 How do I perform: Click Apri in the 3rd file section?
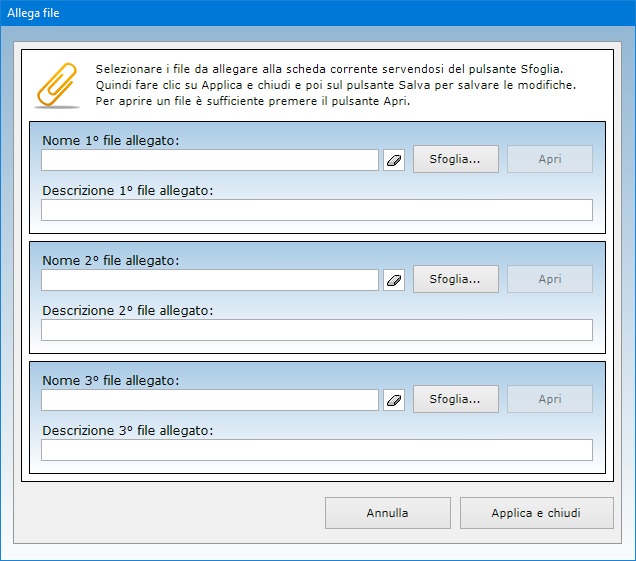coord(550,399)
